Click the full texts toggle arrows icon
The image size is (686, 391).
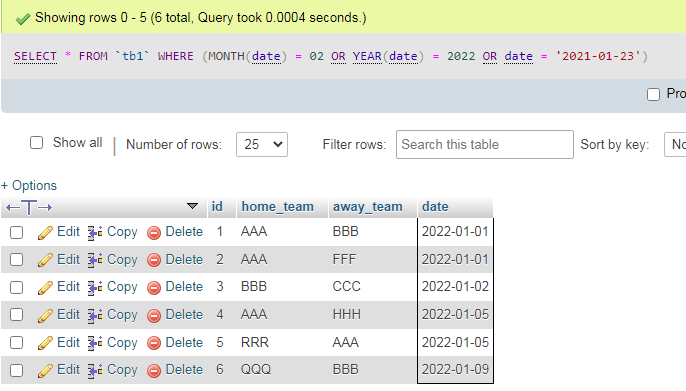(29, 207)
